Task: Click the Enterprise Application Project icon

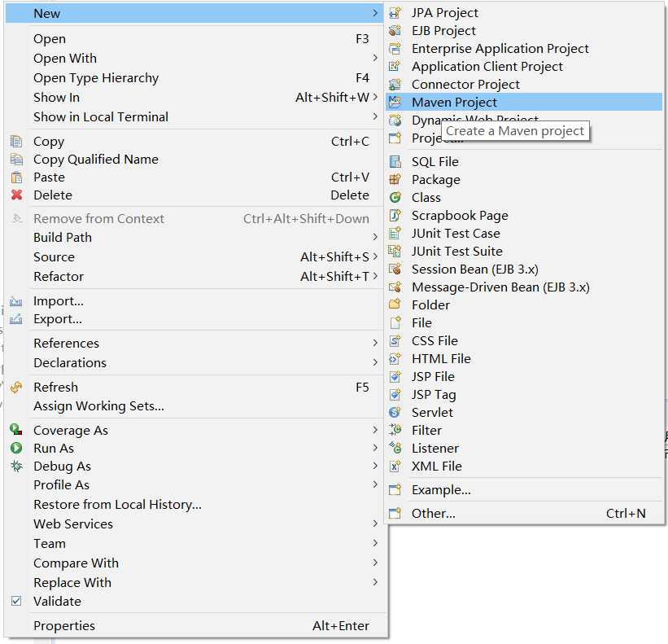Action: coord(395,49)
